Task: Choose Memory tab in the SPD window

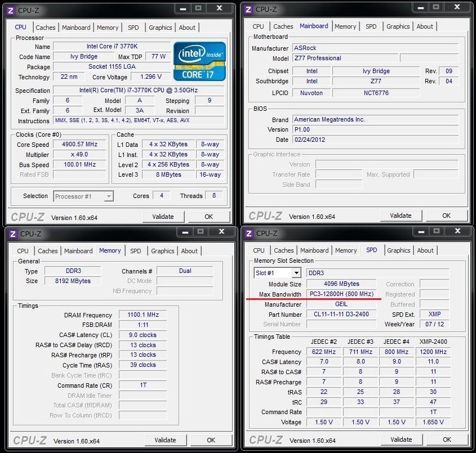Action: (x=346, y=250)
